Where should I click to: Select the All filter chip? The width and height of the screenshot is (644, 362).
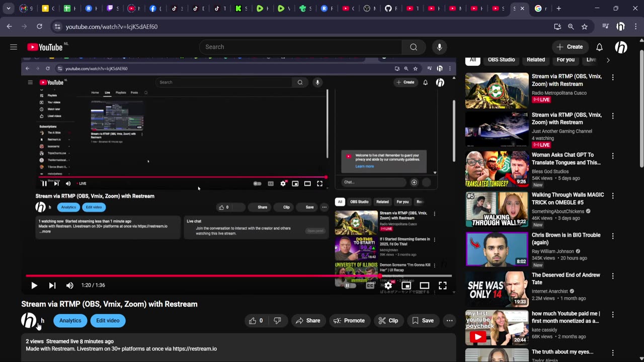coord(472,59)
